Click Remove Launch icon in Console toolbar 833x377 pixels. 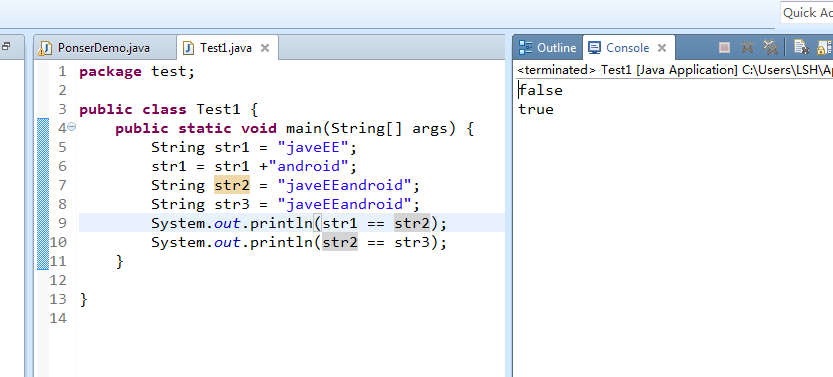[747, 48]
